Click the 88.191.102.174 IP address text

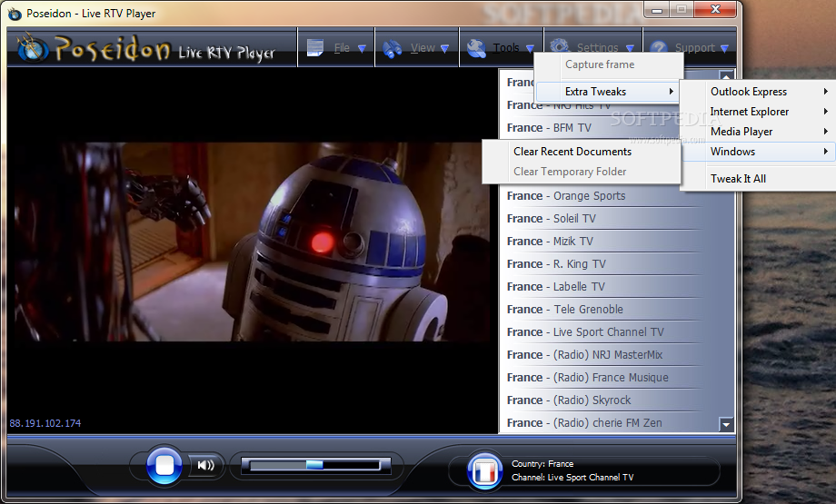tap(45, 423)
